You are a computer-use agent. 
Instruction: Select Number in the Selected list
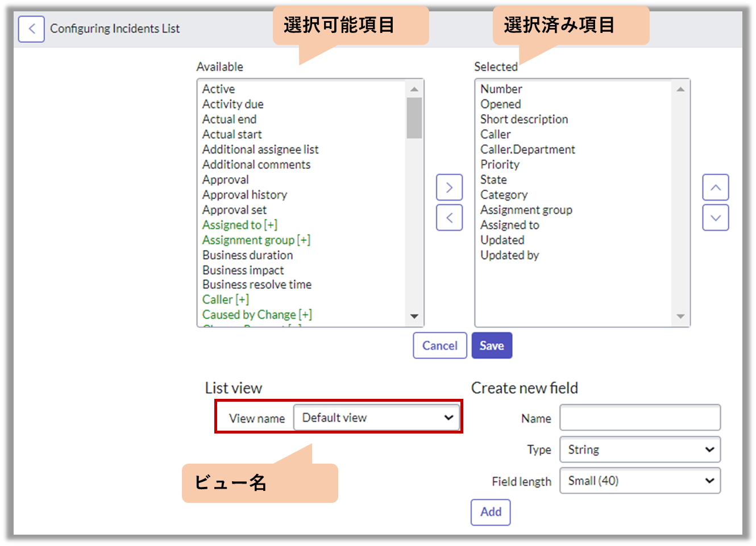pos(501,89)
